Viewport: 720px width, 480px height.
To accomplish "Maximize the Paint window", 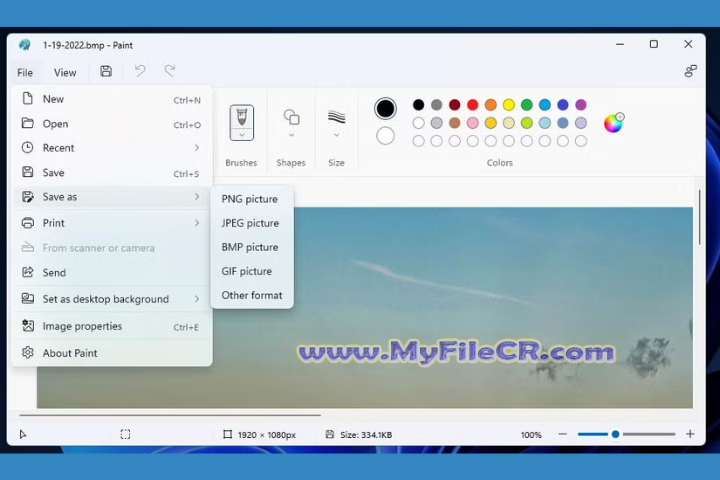I will click(x=653, y=44).
